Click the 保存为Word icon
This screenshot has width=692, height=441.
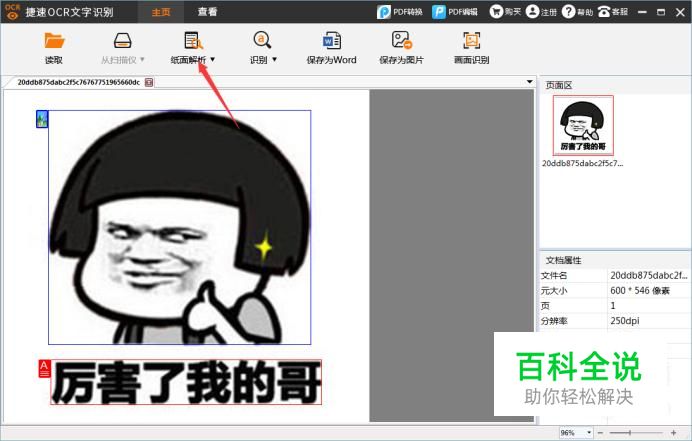click(x=331, y=41)
